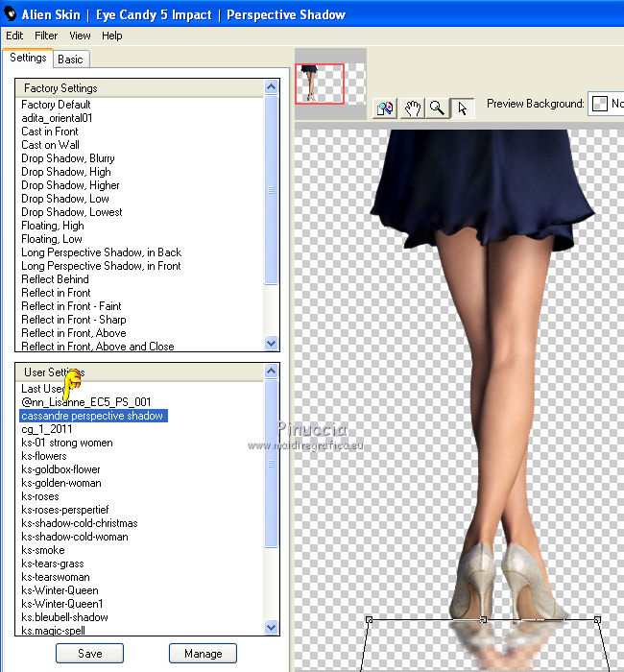Click the Manage settings button
The height and width of the screenshot is (672, 624).
tap(203, 653)
